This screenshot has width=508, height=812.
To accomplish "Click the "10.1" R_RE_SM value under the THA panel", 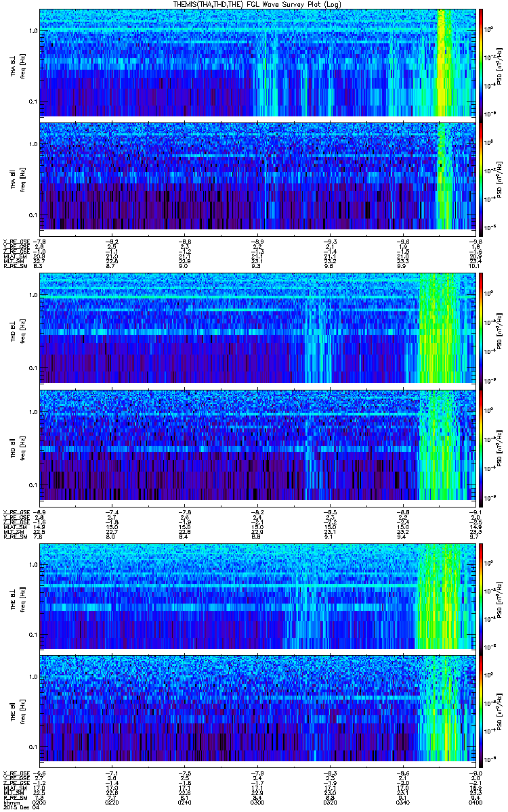I will 475,267.
